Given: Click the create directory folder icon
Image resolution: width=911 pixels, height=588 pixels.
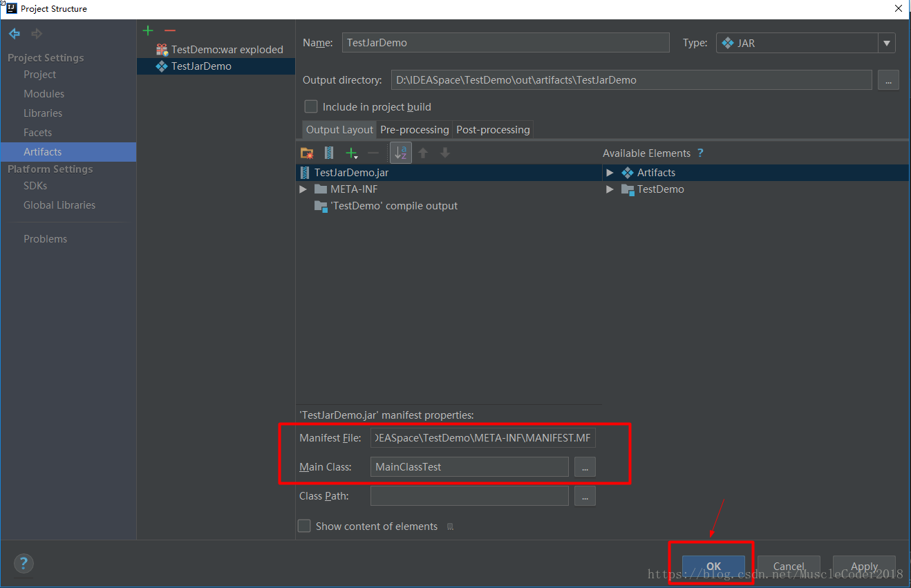Looking at the screenshot, I should (308, 153).
